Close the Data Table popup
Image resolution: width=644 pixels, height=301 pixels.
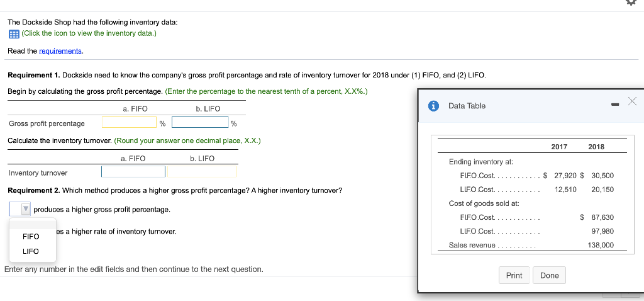633,101
